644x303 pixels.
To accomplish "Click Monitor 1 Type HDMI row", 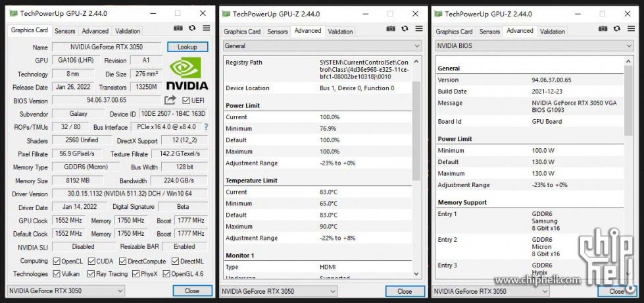I will tap(318, 267).
